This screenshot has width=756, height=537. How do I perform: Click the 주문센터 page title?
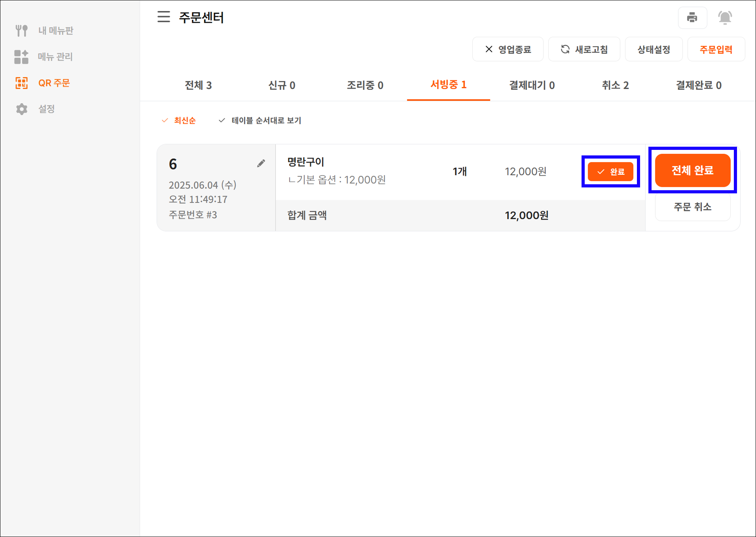click(x=201, y=17)
